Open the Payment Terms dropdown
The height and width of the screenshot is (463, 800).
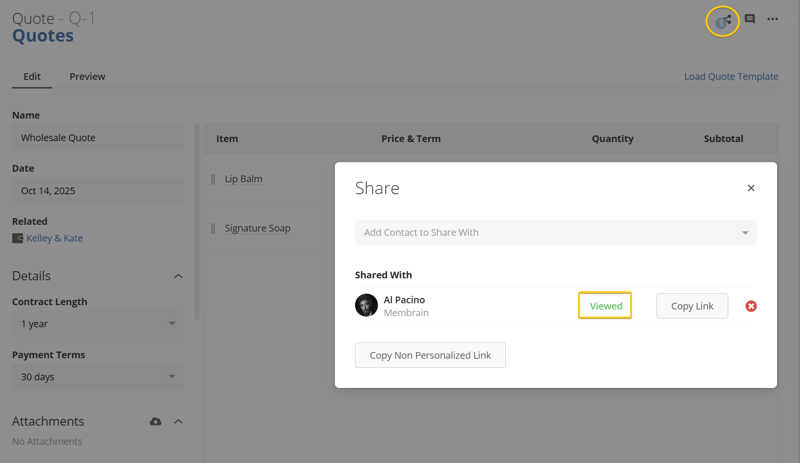pyautogui.click(x=97, y=377)
